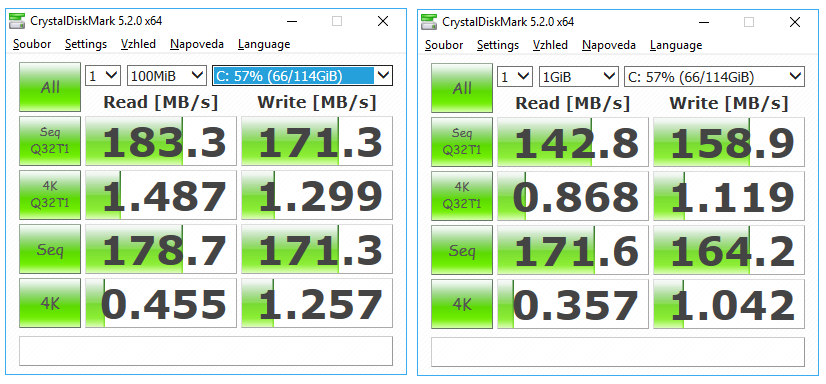The image size is (826, 384).
Task: Start Seq test in right window
Action: (x=462, y=250)
